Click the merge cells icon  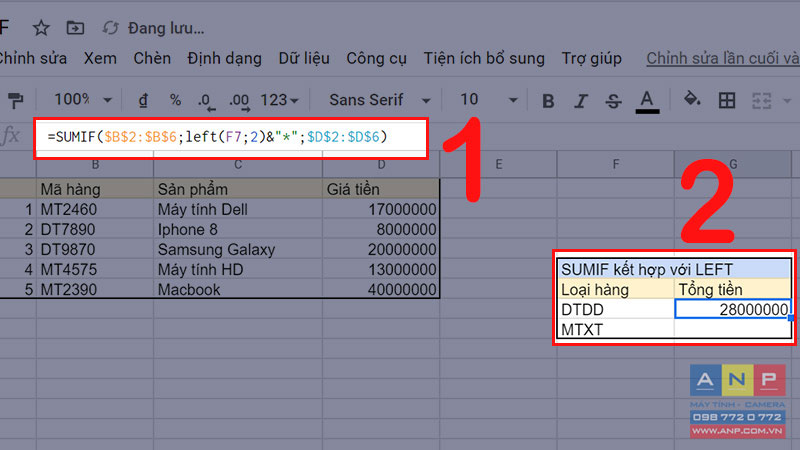point(761,101)
